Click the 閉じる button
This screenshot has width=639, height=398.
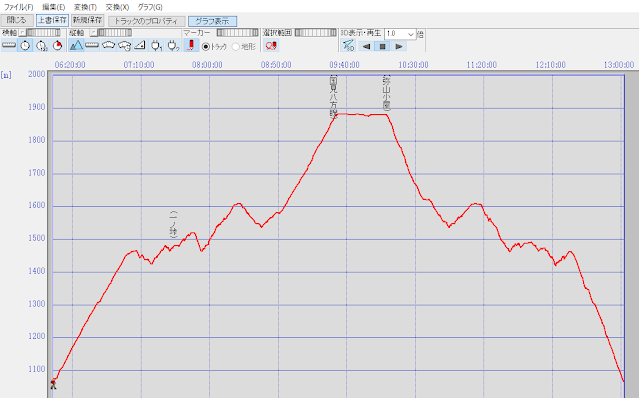(x=17, y=20)
